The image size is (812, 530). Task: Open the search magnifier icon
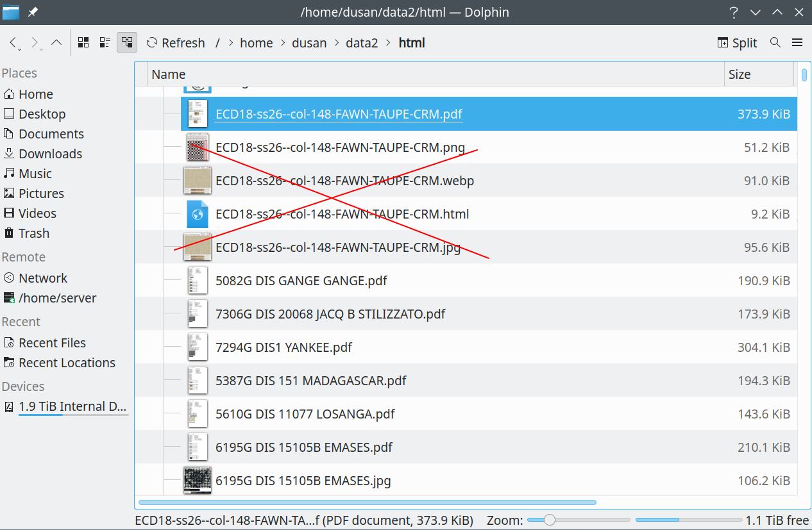[x=775, y=43]
